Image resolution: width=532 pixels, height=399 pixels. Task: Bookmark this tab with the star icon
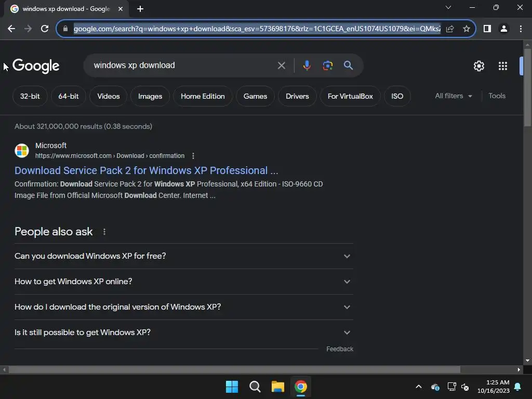click(x=467, y=29)
